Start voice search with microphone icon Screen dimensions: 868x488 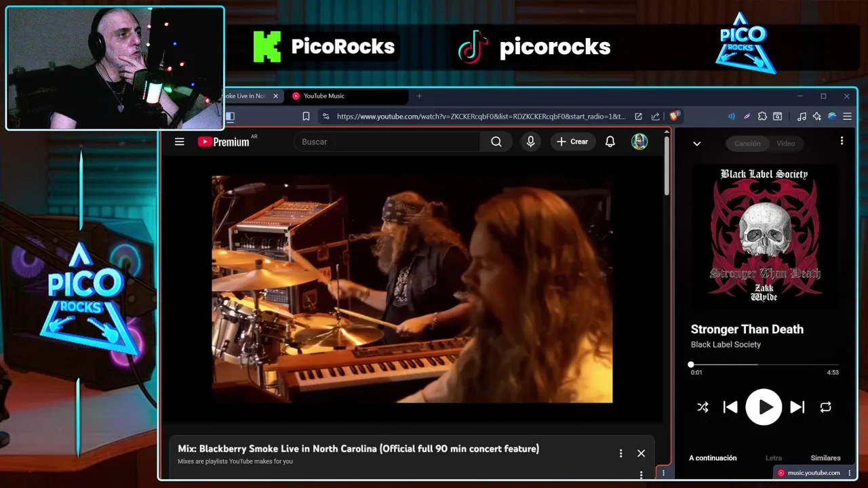pos(531,142)
